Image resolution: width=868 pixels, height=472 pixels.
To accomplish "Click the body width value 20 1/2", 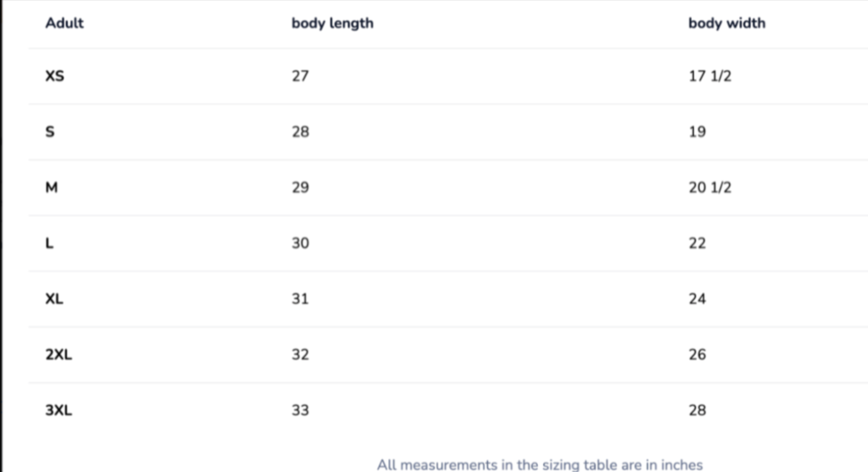I will (x=709, y=187).
